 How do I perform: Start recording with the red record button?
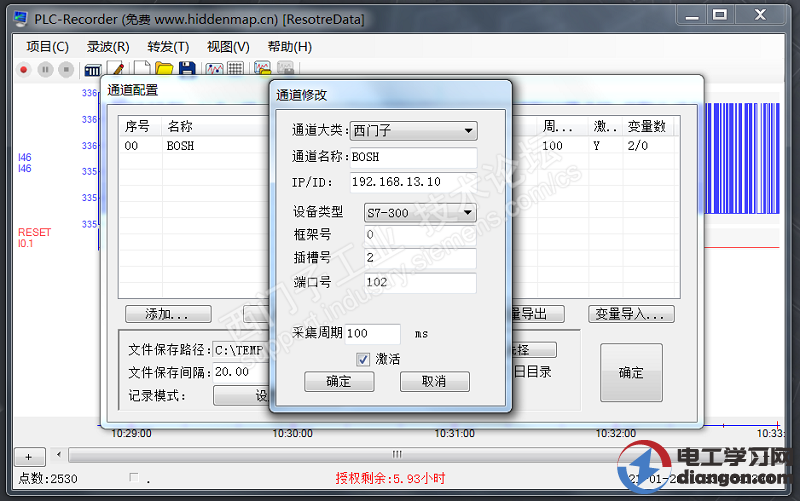coord(23,69)
